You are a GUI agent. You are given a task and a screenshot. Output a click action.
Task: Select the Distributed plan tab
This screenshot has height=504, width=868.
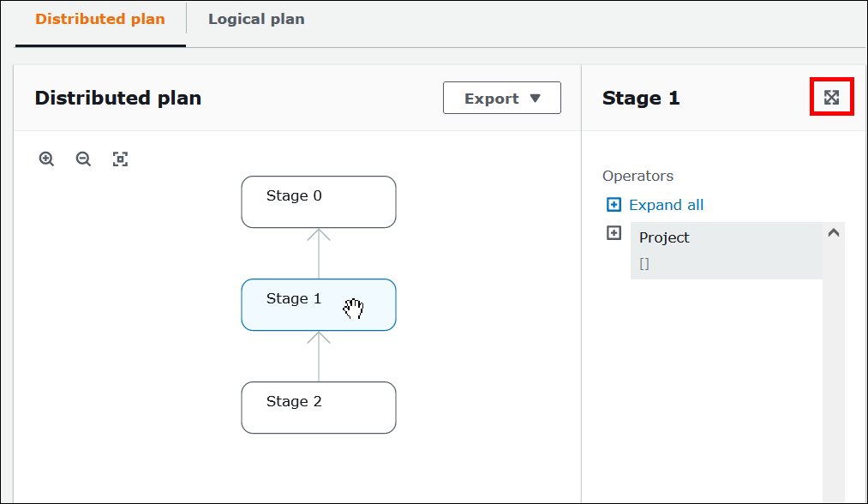coord(99,19)
